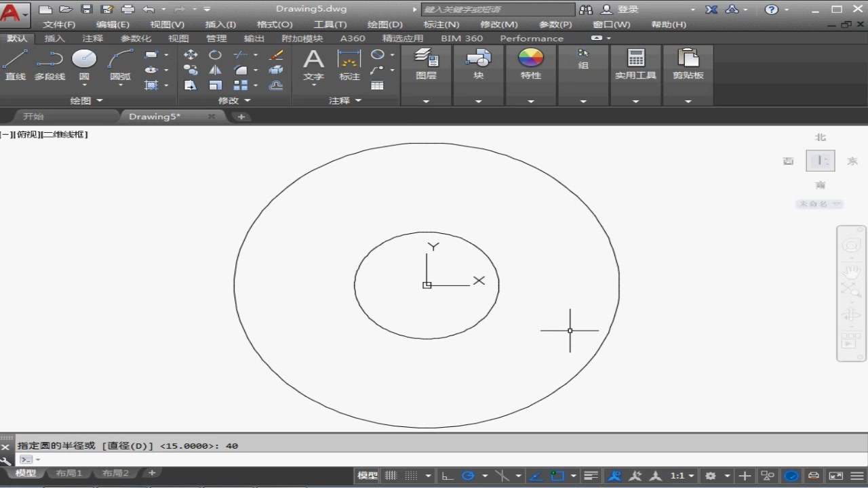Open the 格式(O) menu
868x488 pixels.
[275, 24]
